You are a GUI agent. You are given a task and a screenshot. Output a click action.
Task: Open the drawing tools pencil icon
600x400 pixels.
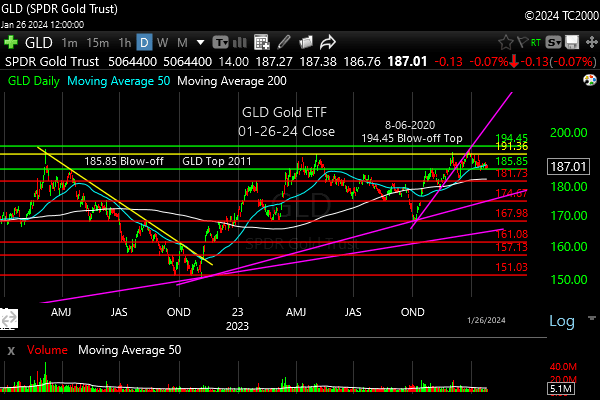(284, 42)
